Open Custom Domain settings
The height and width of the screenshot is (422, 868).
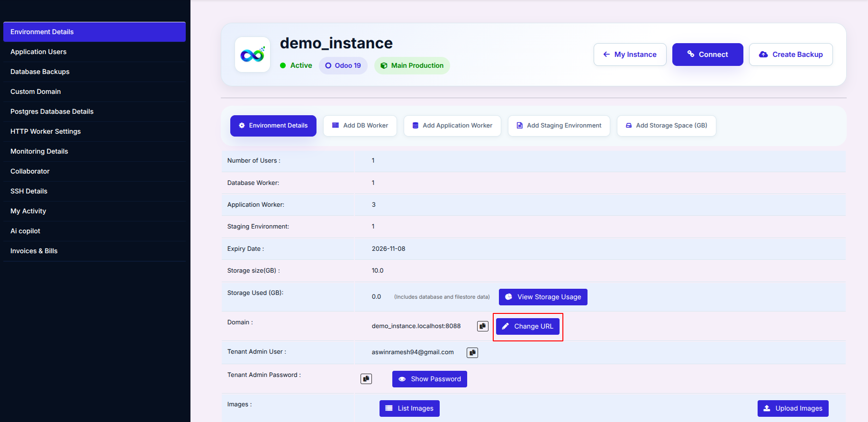point(94,92)
